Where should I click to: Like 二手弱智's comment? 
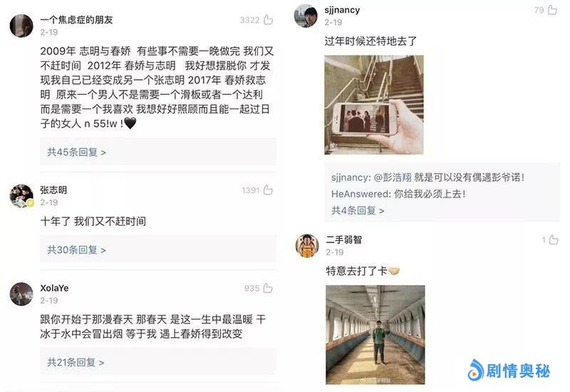(554, 239)
